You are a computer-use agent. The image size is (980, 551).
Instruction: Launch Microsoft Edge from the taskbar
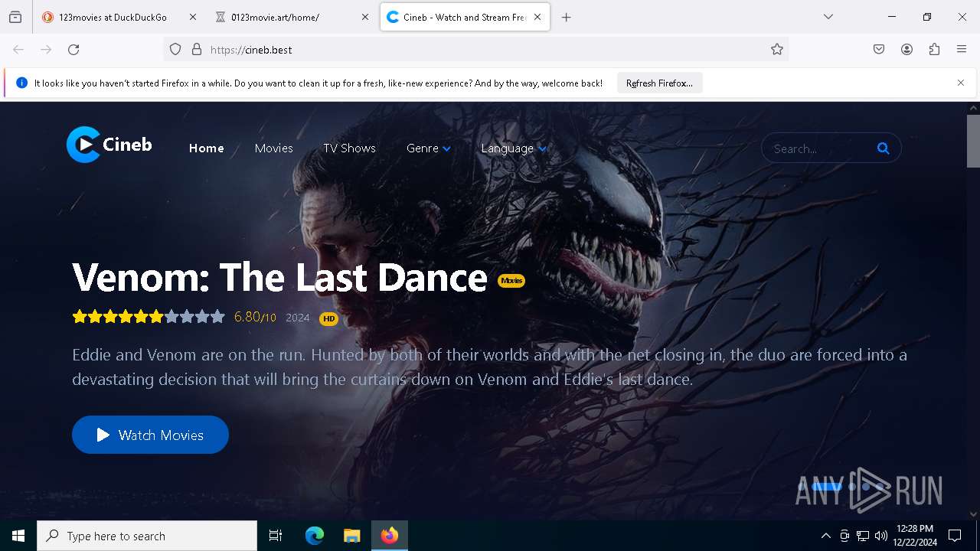click(x=315, y=536)
